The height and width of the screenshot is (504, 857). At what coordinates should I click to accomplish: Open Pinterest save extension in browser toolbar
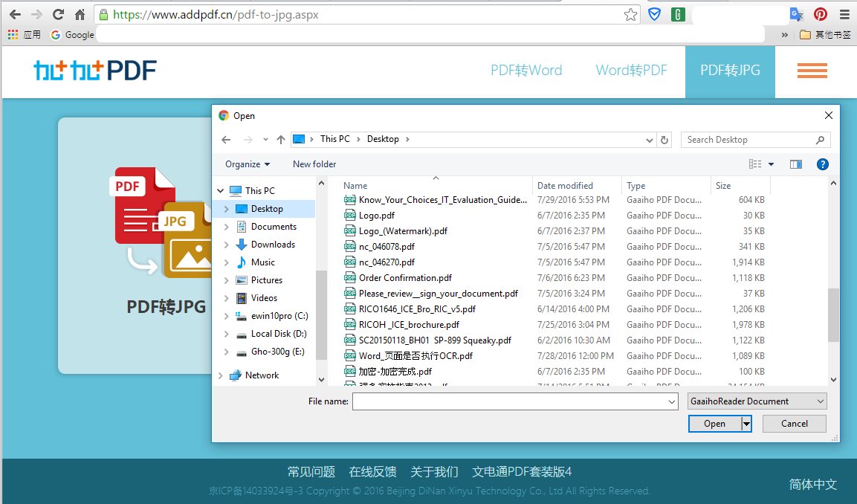(x=819, y=13)
